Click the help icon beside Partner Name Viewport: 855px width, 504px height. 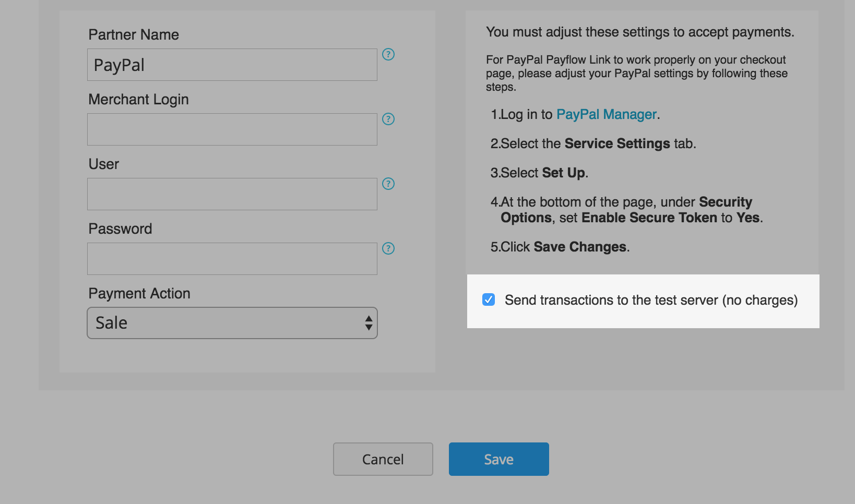388,54
